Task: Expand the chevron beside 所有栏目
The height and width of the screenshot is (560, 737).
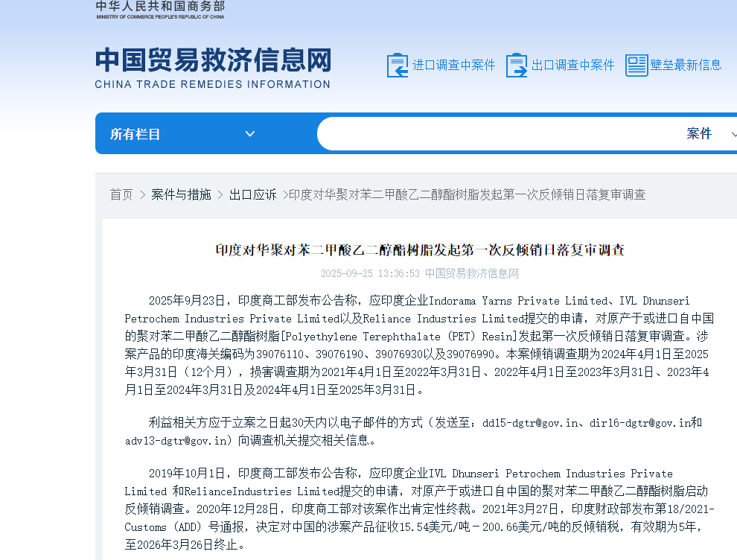Action: (x=250, y=134)
